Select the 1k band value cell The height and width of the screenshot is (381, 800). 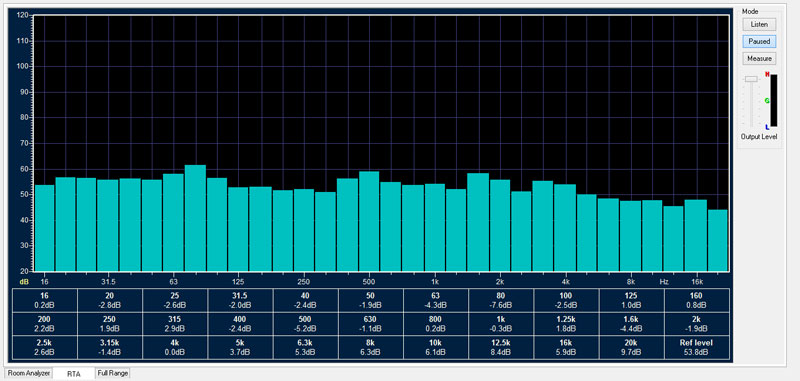[501, 323]
